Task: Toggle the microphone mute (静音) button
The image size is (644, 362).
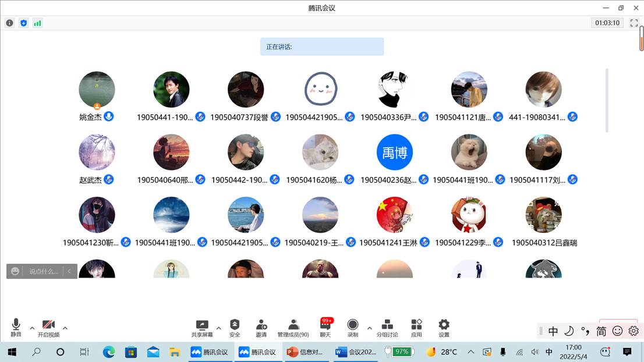Action: click(16, 328)
